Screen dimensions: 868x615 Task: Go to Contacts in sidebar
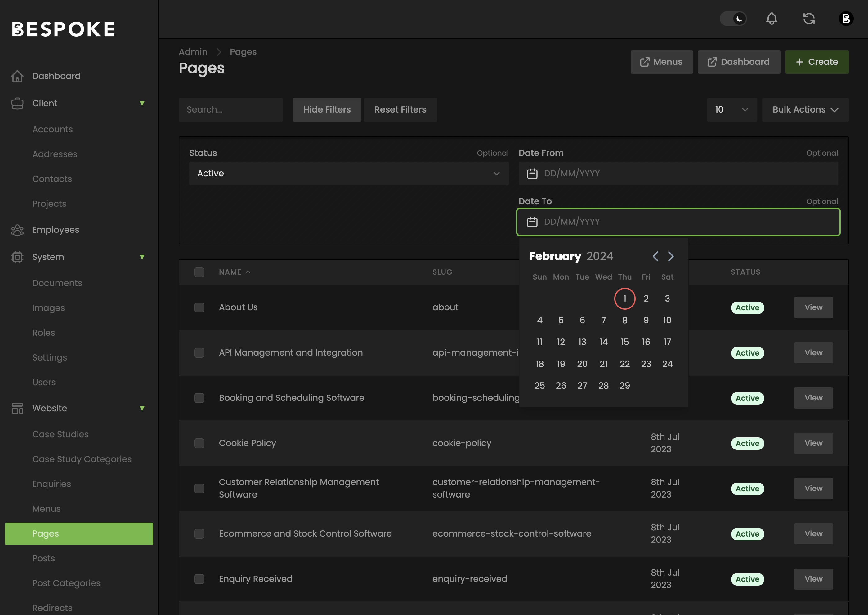pos(52,179)
